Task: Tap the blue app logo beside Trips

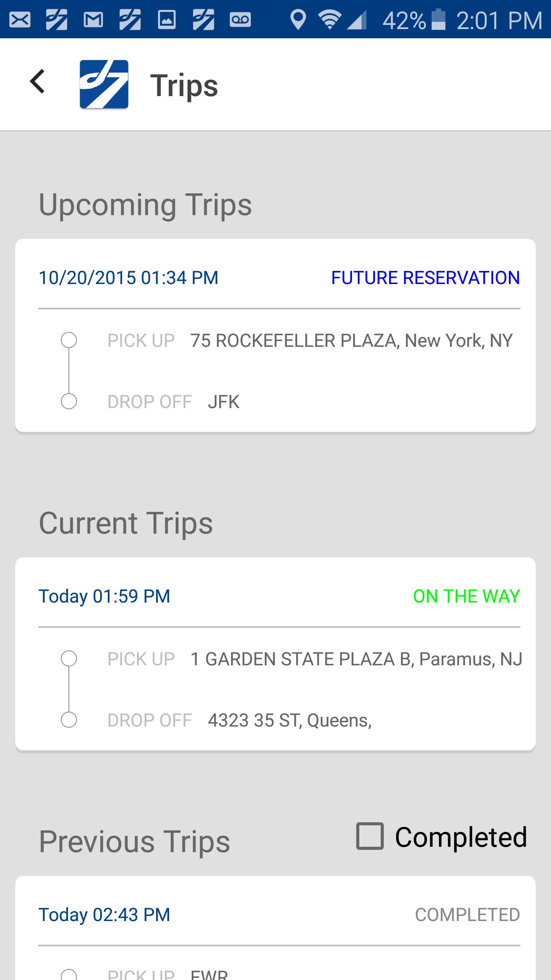Action: 104,85
